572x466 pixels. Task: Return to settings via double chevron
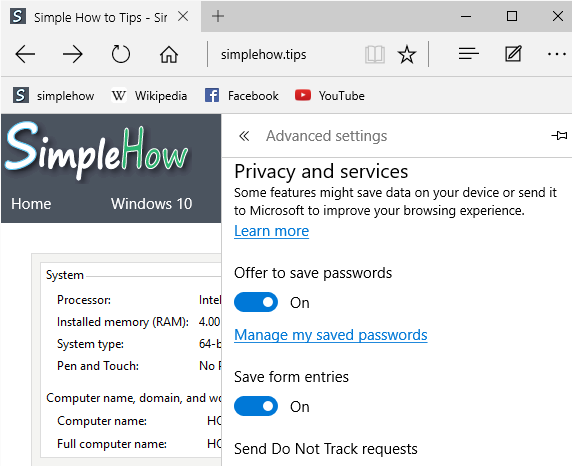coord(244,136)
